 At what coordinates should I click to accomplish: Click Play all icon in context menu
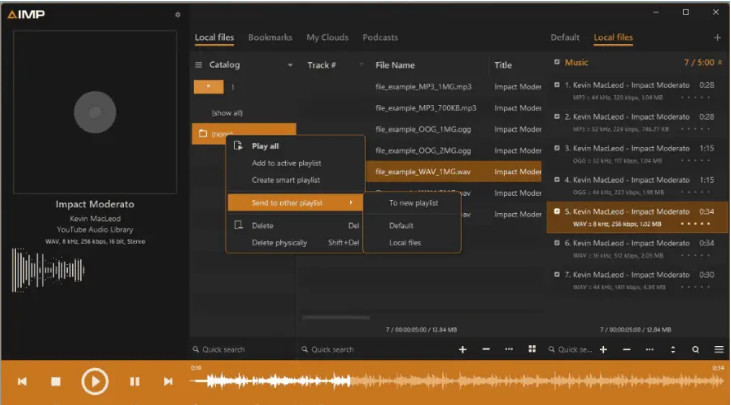[x=238, y=146]
